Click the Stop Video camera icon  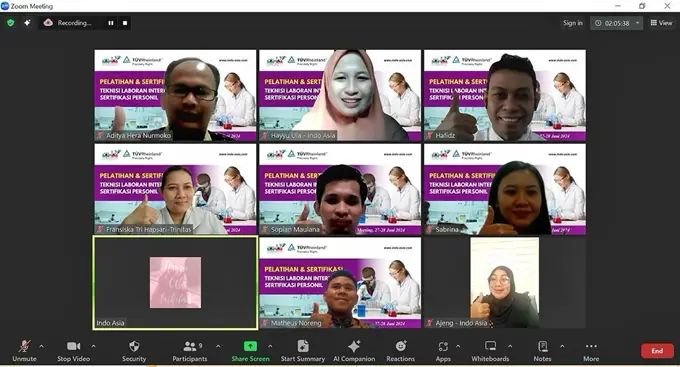click(x=73, y=346)
